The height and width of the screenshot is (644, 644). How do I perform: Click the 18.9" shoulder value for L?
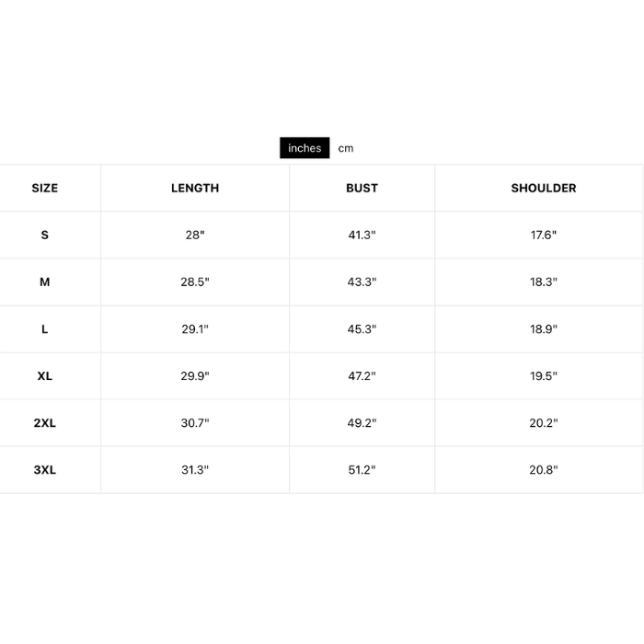[544, 328]
